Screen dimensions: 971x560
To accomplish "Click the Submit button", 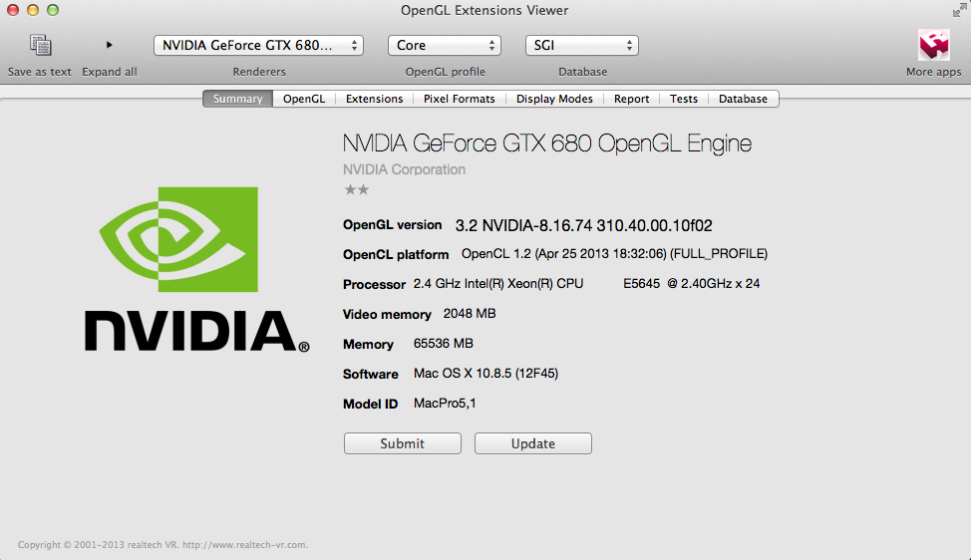I will tap(403, 443).
